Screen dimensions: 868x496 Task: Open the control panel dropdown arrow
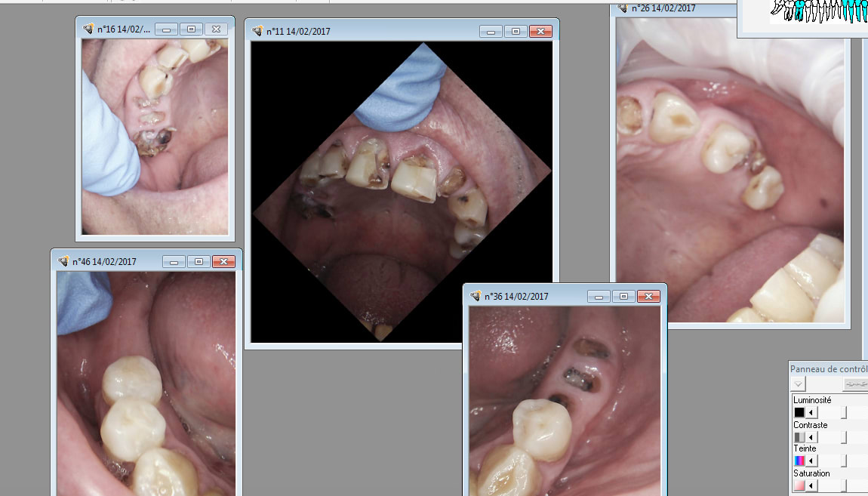click(x=799, y=384)
